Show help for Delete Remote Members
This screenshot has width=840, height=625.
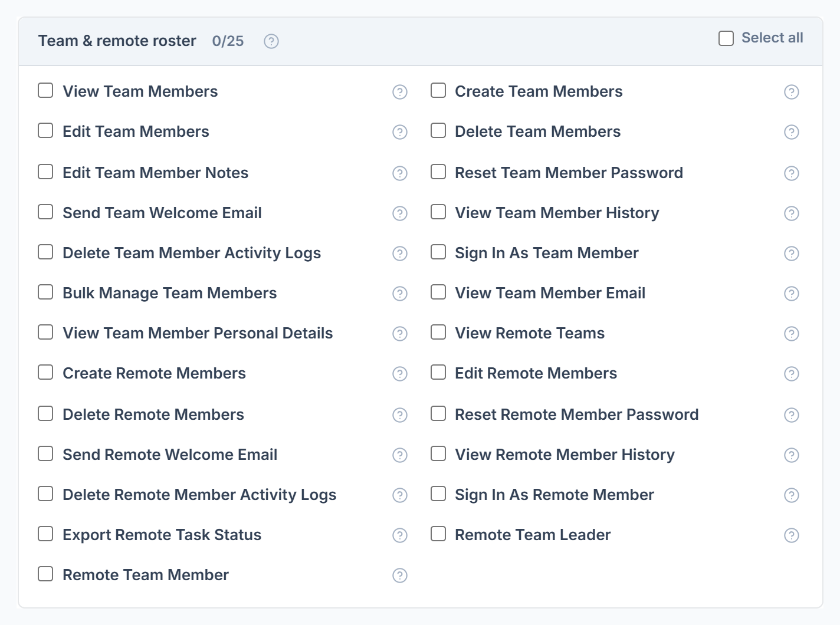[x=400, y=415]
